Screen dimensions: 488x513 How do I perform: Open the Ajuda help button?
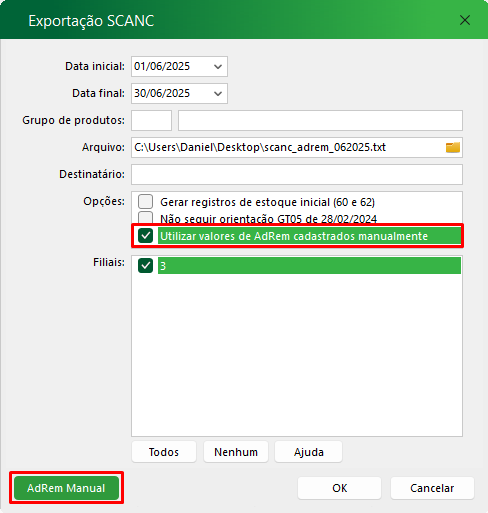click(x=309, y=452)
